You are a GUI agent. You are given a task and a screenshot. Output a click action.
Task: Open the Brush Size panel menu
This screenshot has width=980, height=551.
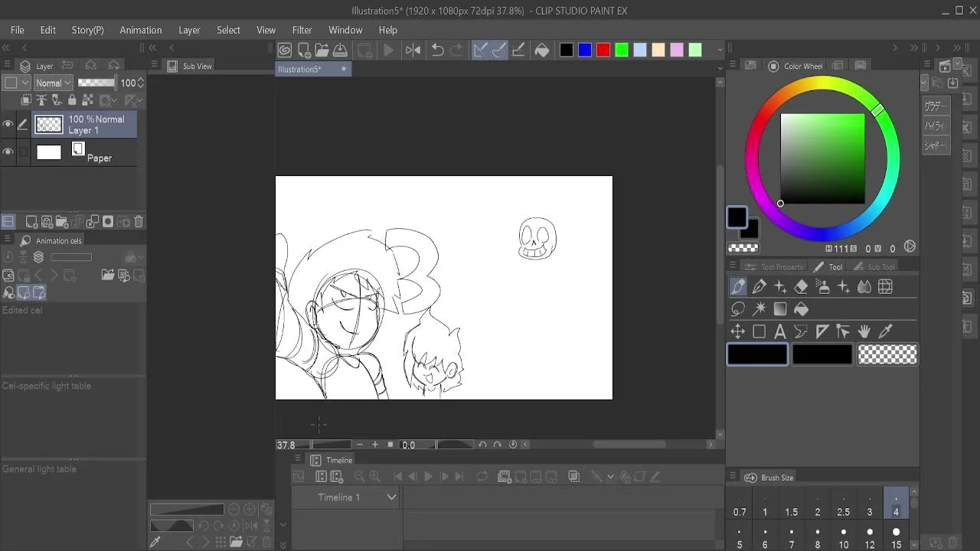coord(733,478)
